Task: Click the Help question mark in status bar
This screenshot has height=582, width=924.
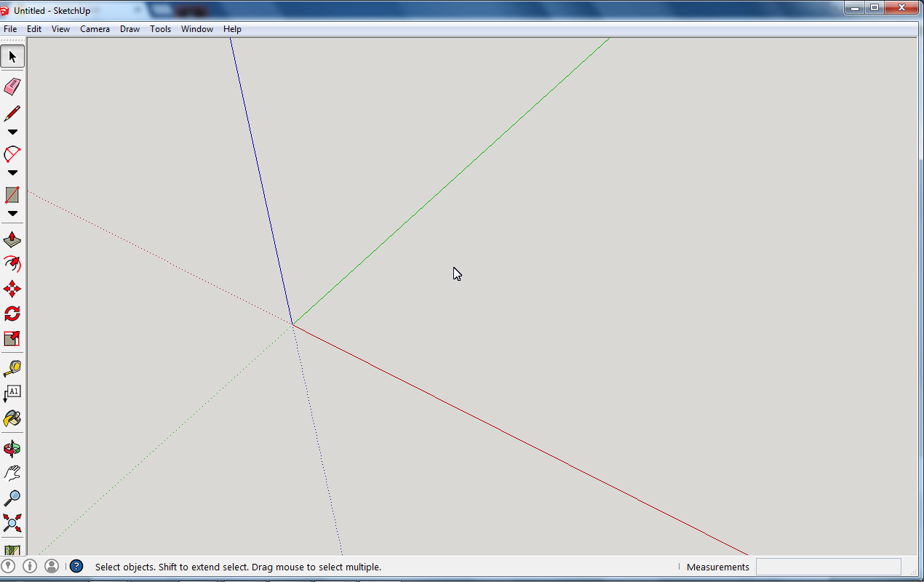Action: pyautogui.click(x=76, y=566)
